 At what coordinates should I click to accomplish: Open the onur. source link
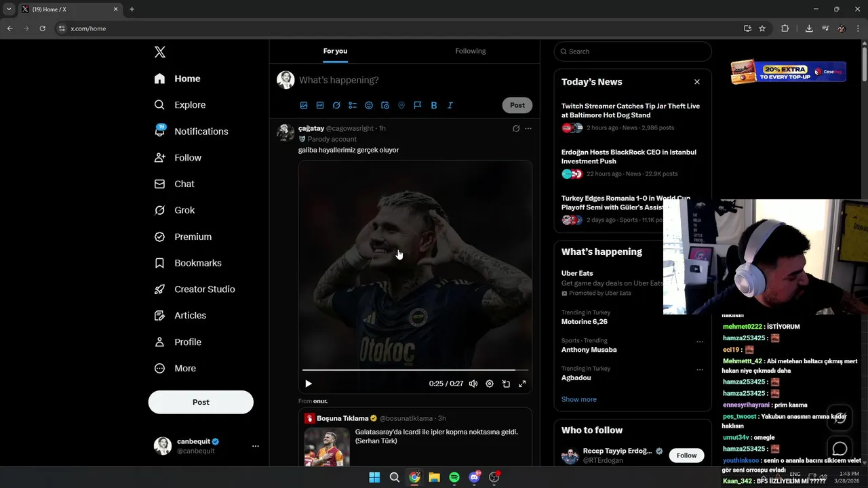[x=320, y=401]
